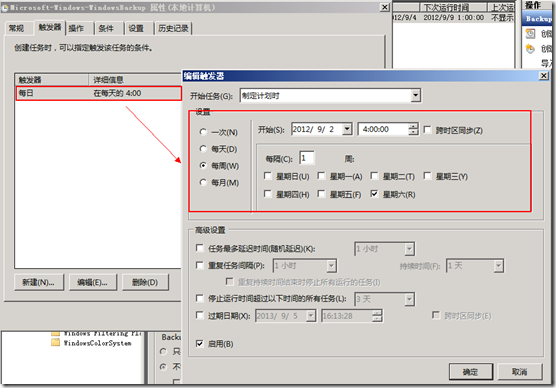This screenshot has width=556, height=388.
Task: Click the 删除(D) button
Action: 145,282
